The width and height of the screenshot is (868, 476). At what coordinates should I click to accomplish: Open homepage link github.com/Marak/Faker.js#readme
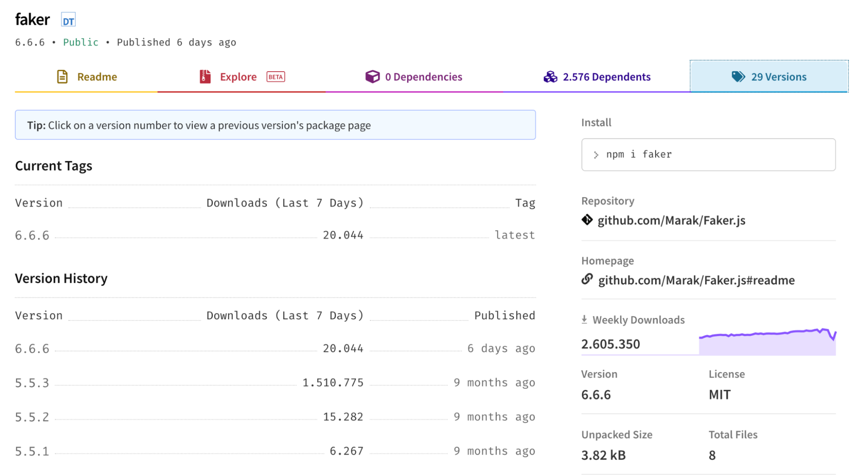[x=696, y=280]
